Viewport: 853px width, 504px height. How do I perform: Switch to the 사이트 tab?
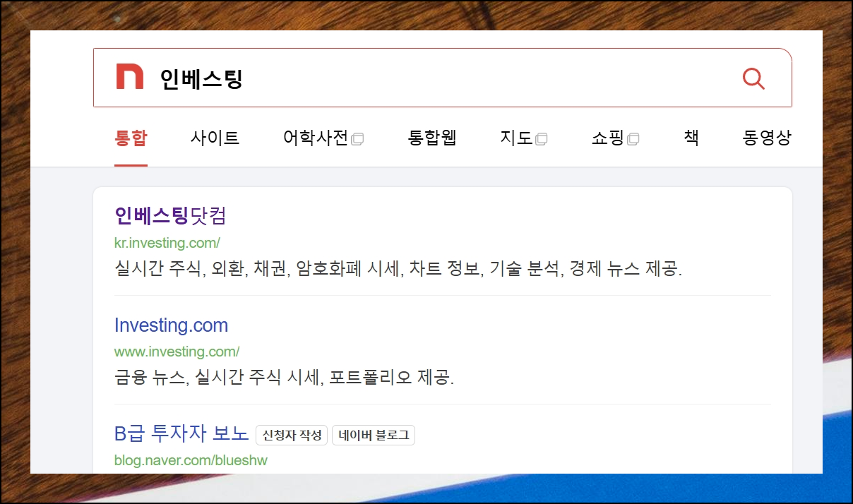click(x=215, y=138)
